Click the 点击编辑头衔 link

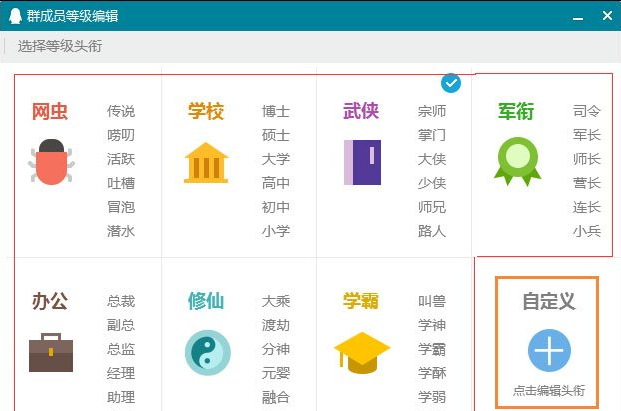pos(549,391)
